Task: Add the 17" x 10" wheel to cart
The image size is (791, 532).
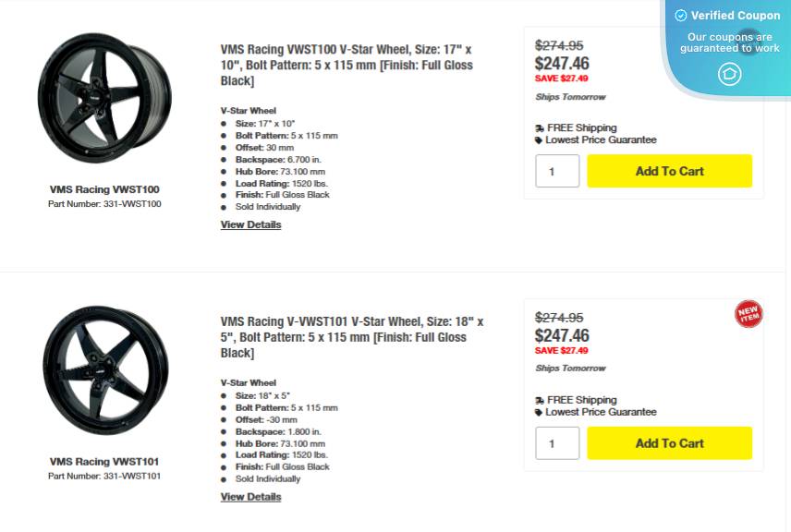Action: [669, 171]
